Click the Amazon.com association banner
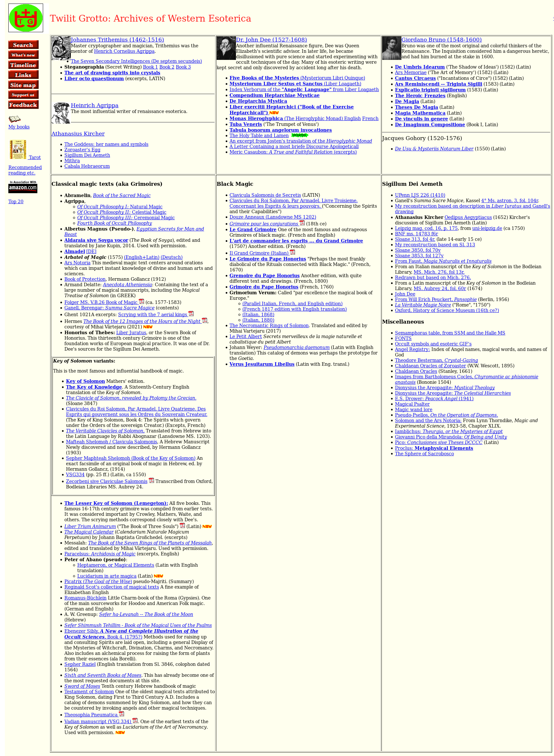Image resolution: width=554 pixels, height=756 pixels. coord(23,187)
